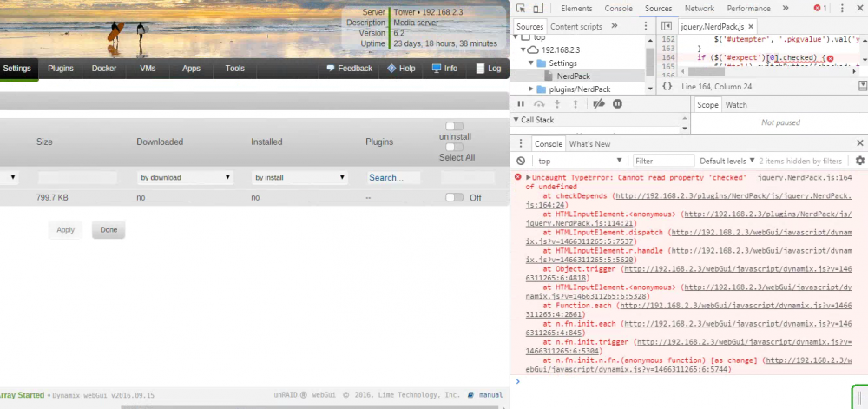
Task: Show more navigator tabs beside Content scripts
Action: coord(614,26)
